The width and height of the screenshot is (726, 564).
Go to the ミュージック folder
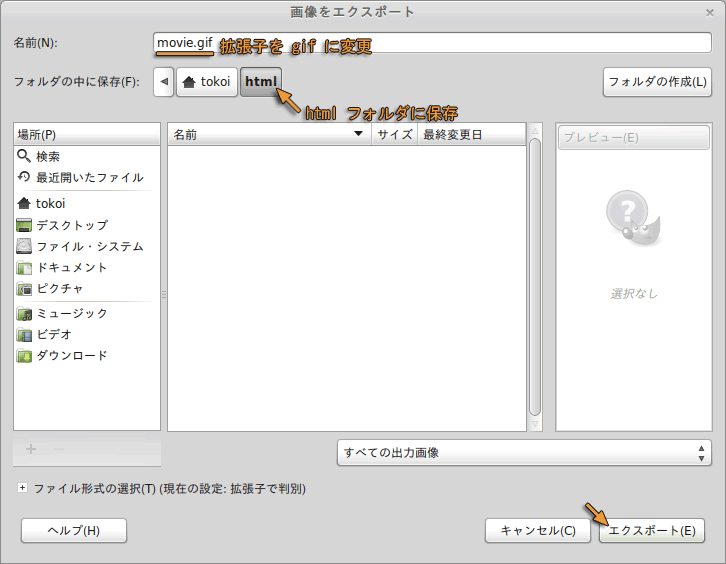(71, 313)
